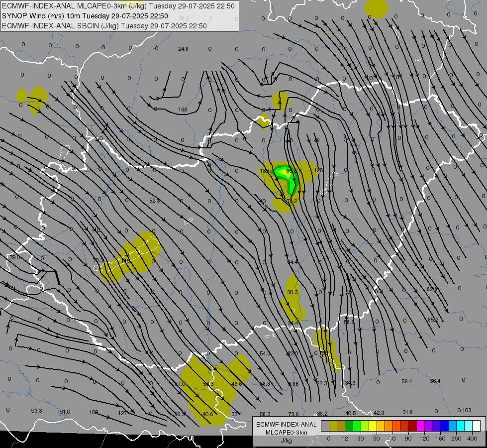The width and height of the screenshot is (487, 448).
Task: Select the olive swatch next to gray in the legend
Action: (x=333, y=426)
